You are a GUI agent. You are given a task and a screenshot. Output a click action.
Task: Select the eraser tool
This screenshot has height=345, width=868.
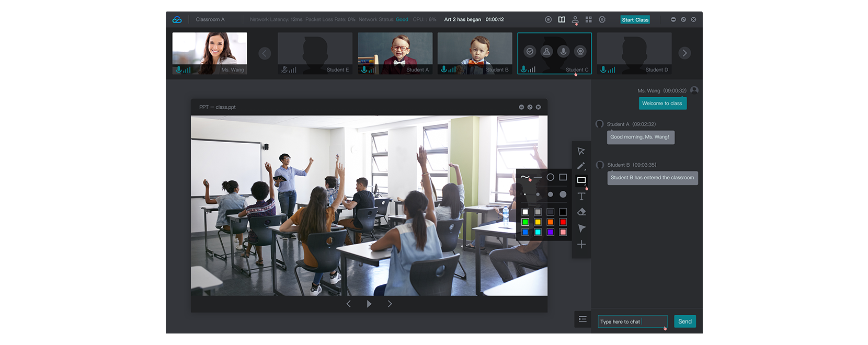tap(581, 212)
